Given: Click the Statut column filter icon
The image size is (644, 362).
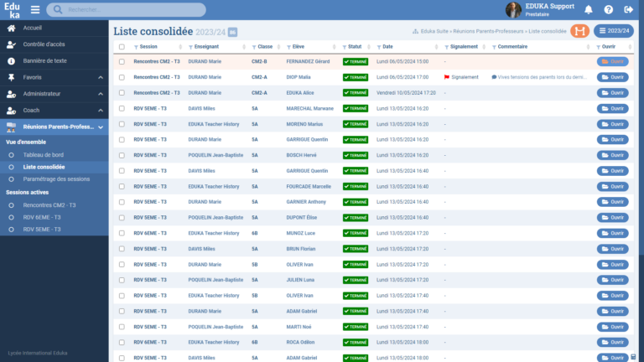Looking at the screenshot, I should pyautogui.click(x=344, y=47).
